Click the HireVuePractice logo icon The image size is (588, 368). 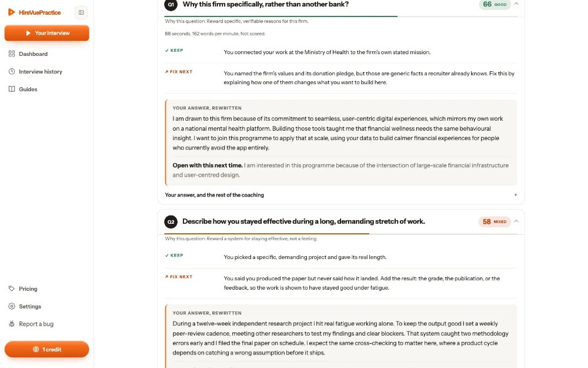(12, 12)
